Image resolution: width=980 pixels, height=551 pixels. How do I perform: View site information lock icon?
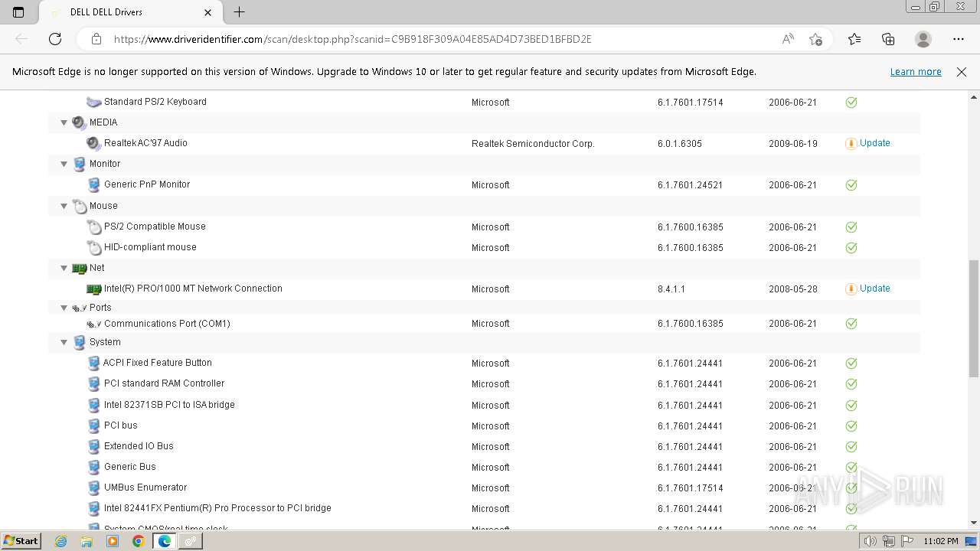coord(96,39)
